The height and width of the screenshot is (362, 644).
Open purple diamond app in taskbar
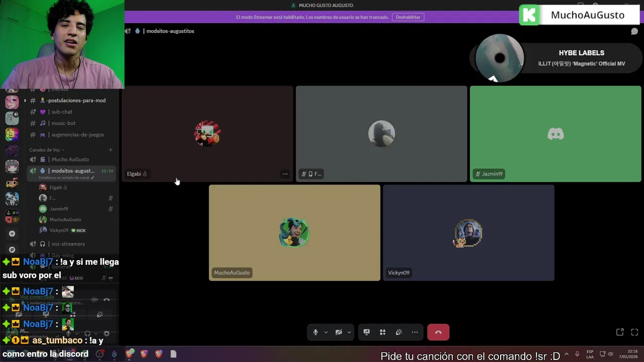tap(114, 354)
